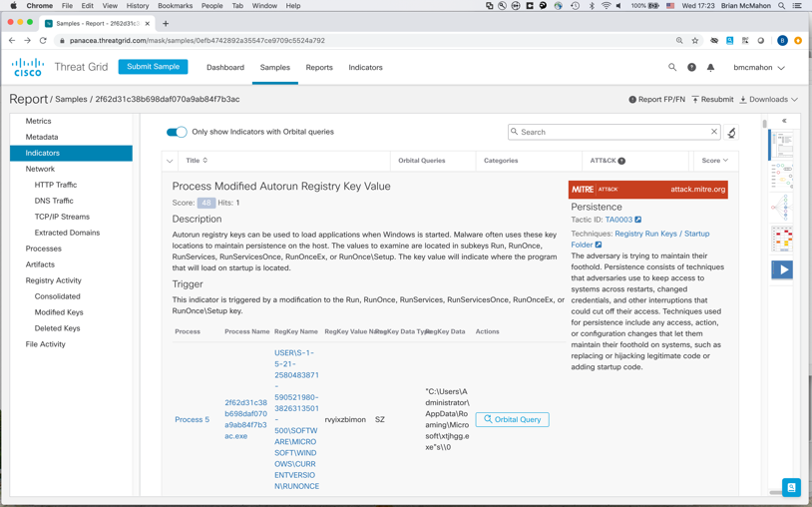The height and width of the screenshot is (507, 812).
Task: Toggle Only show Indicators with Orbital queries
Action: click(177, 132)
